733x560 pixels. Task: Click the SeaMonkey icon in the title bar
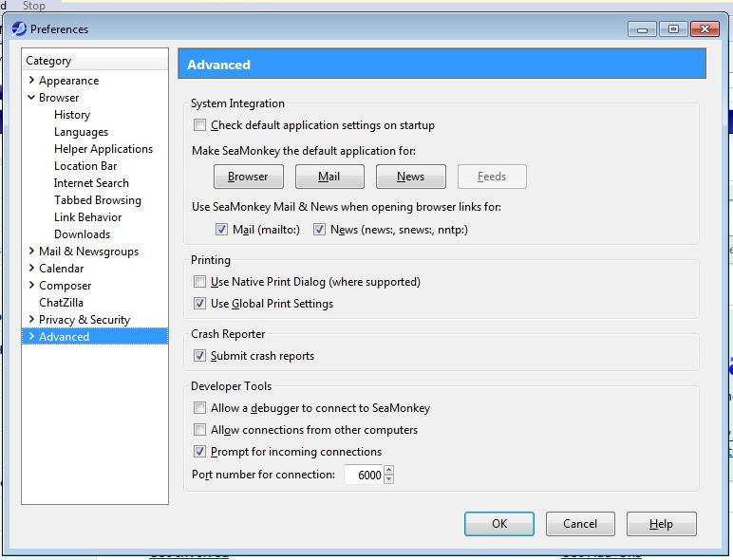coord(19,29)
